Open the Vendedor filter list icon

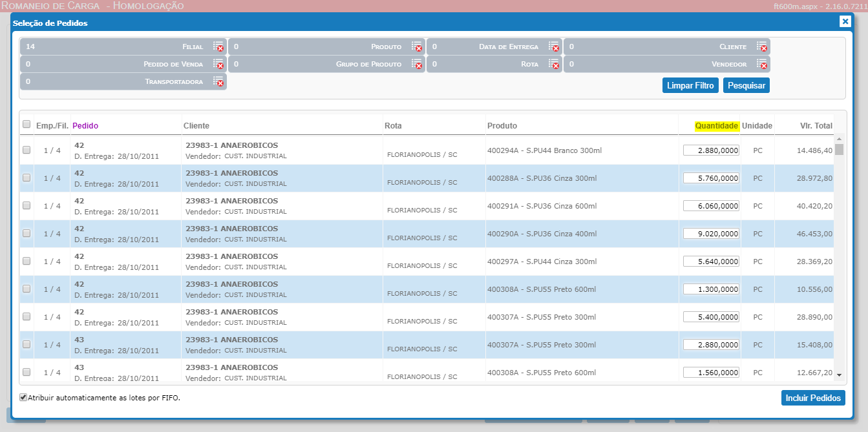click(x=762, y=64)
